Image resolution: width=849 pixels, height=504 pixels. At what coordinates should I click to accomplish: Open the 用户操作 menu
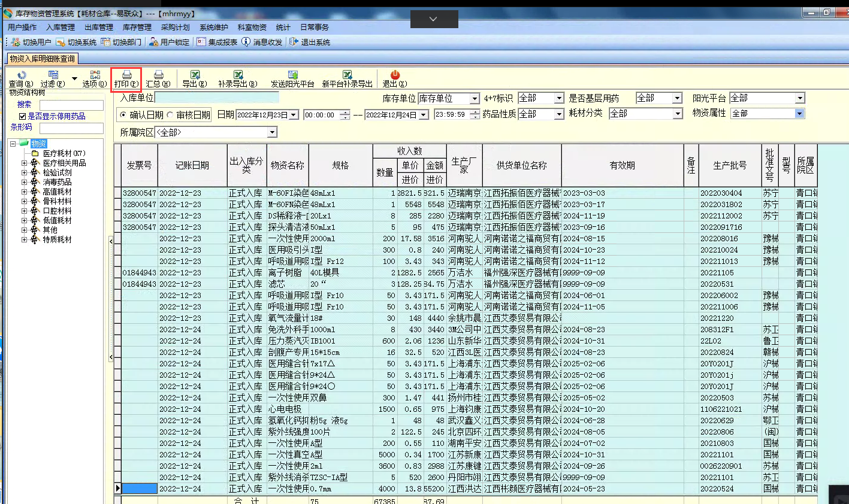point(22,27)
